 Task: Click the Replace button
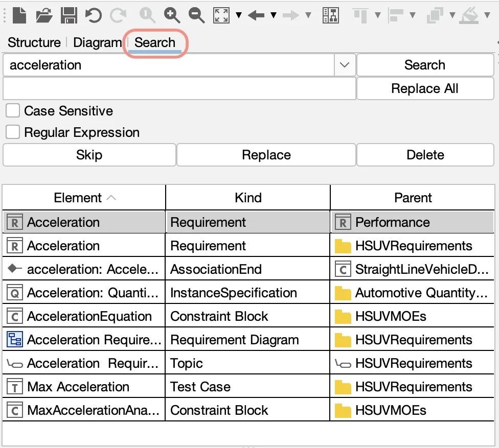point(266,155)
